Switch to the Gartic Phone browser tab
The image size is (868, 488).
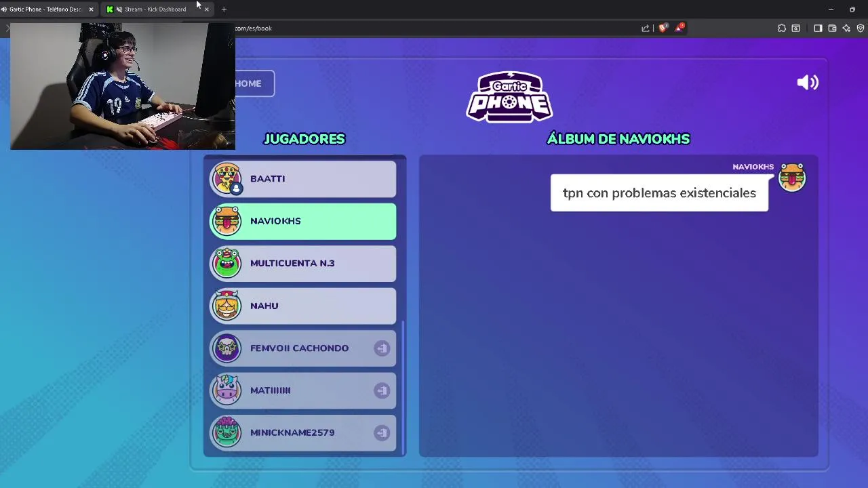(x=47, y=9)
